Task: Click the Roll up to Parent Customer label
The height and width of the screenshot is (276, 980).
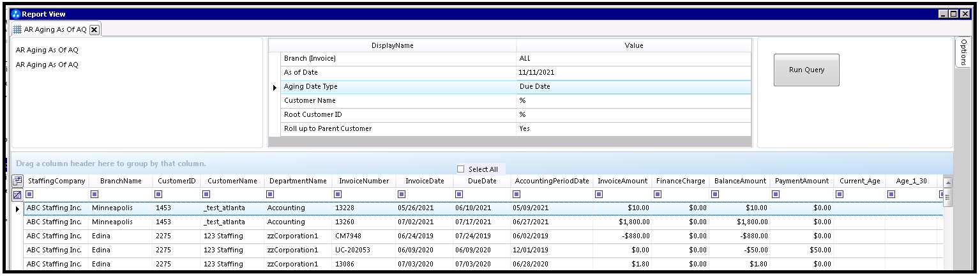Action: click(328, 129)
